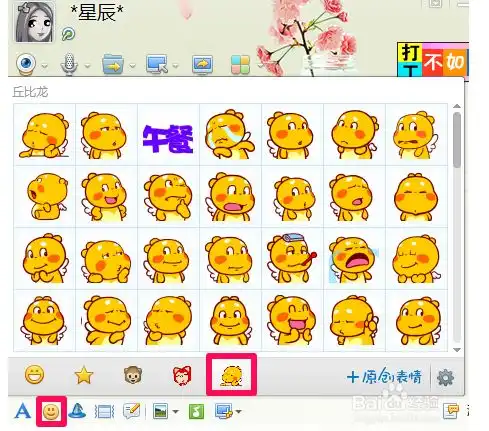This screenshot has height=431, width=489.
Task: Click the 打 不如 banner ad
Action: [433, 59]
